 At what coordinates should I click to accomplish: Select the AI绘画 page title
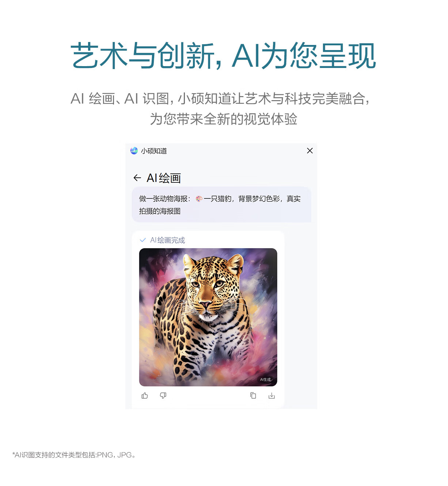[x=164, y=178]
